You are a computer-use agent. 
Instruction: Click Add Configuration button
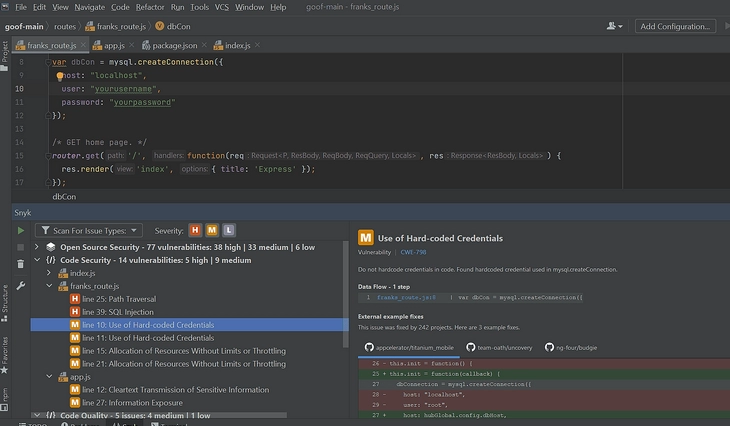675,26
